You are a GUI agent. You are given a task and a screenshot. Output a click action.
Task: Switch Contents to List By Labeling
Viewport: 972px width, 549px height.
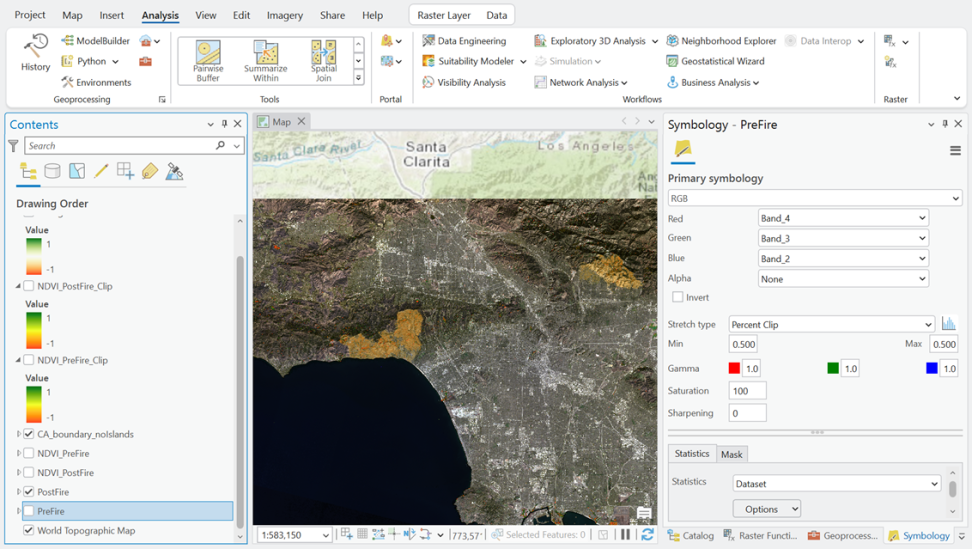point(149,172)
